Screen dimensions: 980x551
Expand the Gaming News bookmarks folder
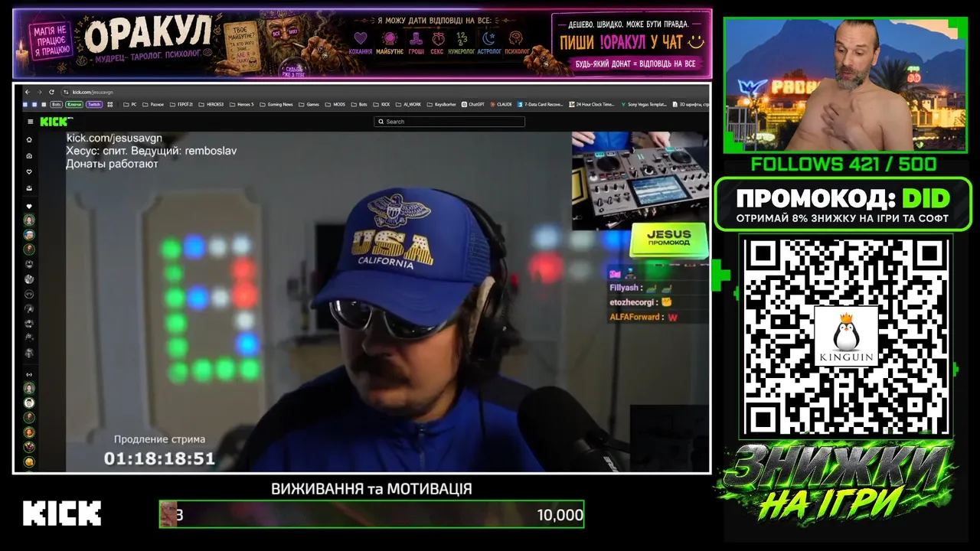click(x=276, y=104)
